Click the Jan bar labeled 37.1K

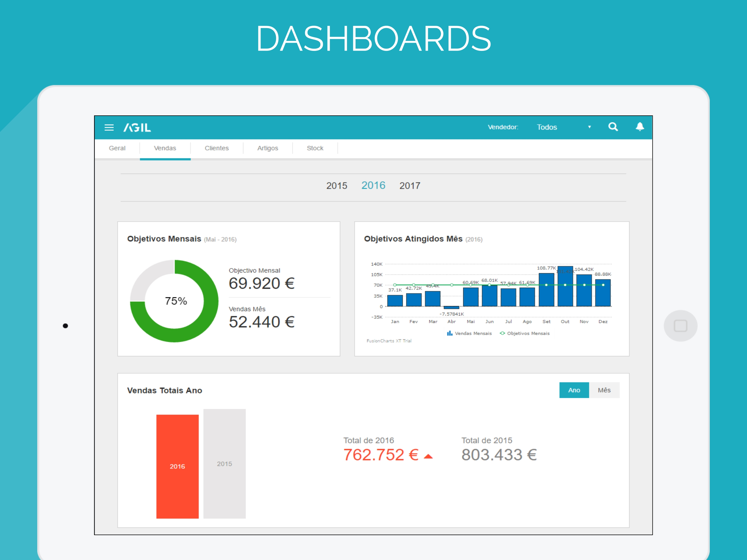395,301
